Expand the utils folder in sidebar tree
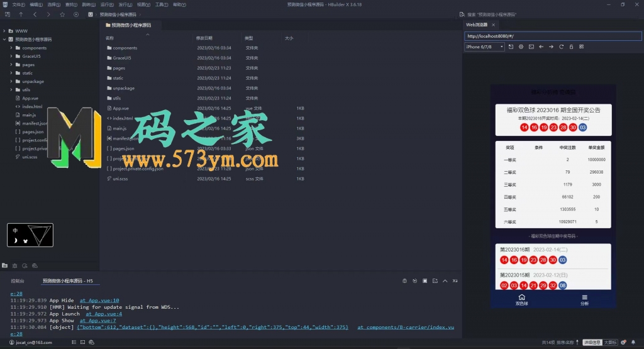Screen dimensions: 644x349 [x=11, y=89]
